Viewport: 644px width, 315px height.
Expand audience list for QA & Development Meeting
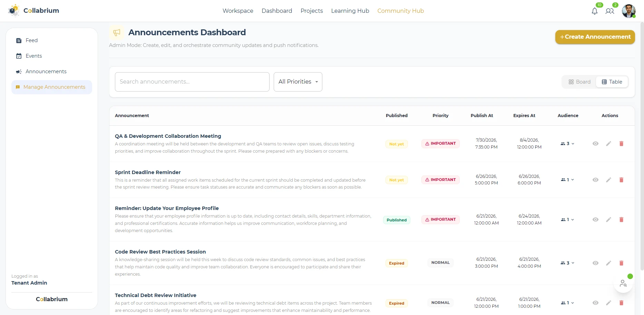(567, 144)
